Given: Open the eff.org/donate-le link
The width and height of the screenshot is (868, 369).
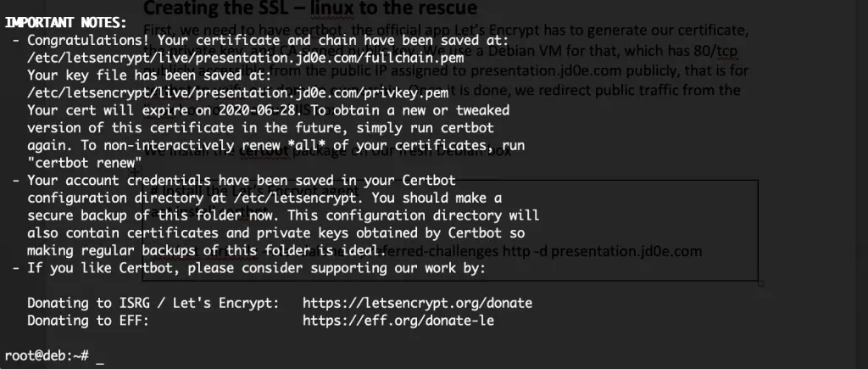Looking at the screenshot, I should pos(398,321).
